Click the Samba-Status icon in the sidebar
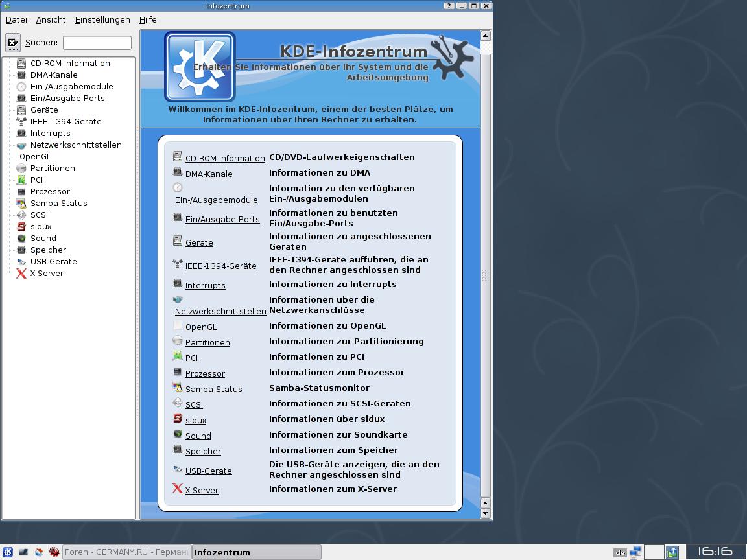Viewport: 747px width, 560px height. pyautogui.click(x=21, y=204)
